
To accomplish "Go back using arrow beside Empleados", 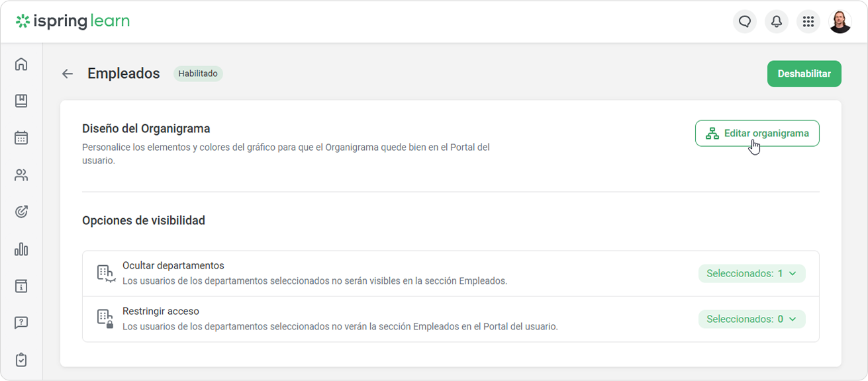I will [x=68, y=73].
